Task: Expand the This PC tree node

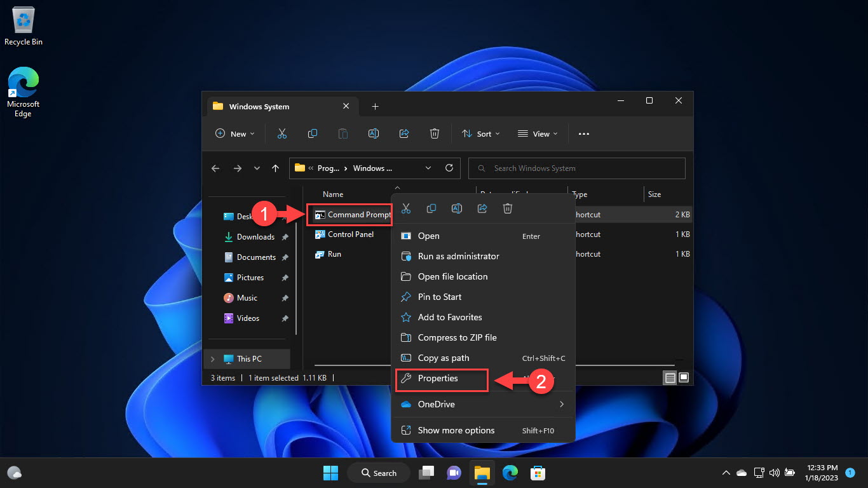Action: (213, 359)
